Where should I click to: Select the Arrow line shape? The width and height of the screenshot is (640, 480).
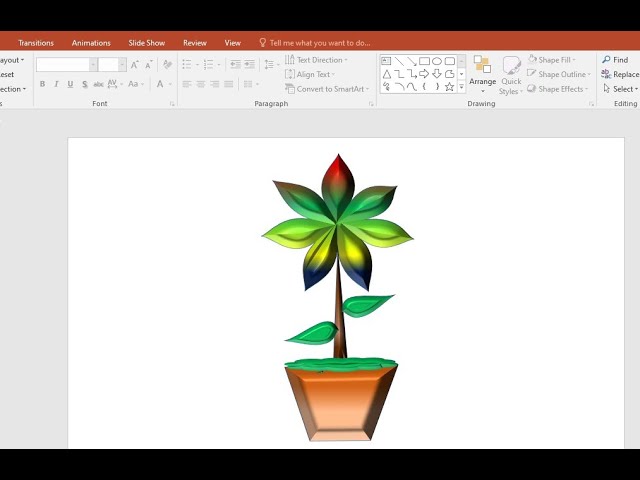coord(411,61)
